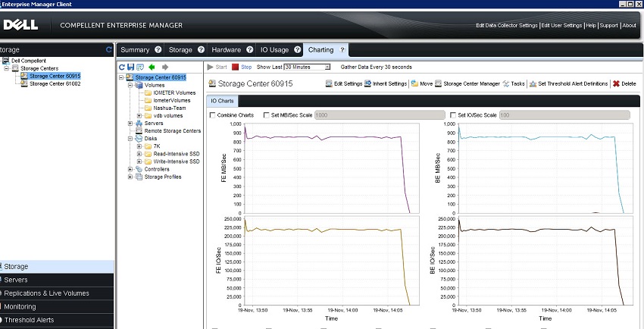The width and height of the screenshot is (644, 329).
Task: Select the IOMETER Volumes folder
Action: click(174, 92)
